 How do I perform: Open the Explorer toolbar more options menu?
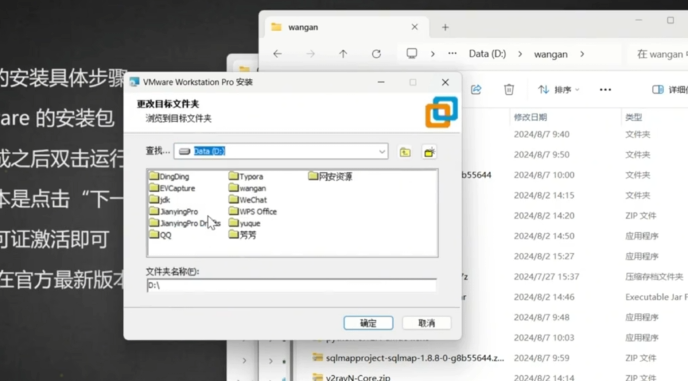click(606, 90)
